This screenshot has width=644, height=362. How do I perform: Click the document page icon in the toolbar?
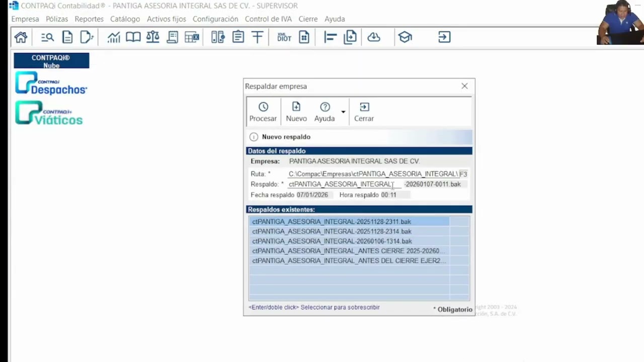67,37
